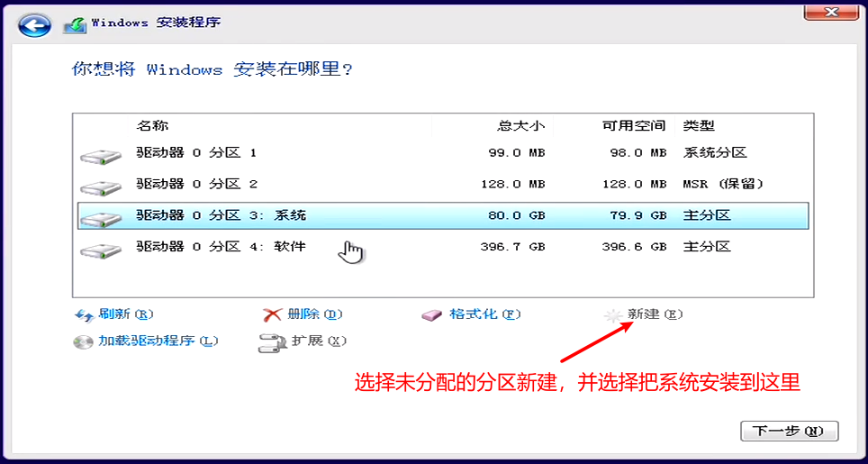Click drive icon for 驱动器 0 分区 2
Image resolution: width=868 pixels, height=464 pixels.
click(x=100, y=188)
